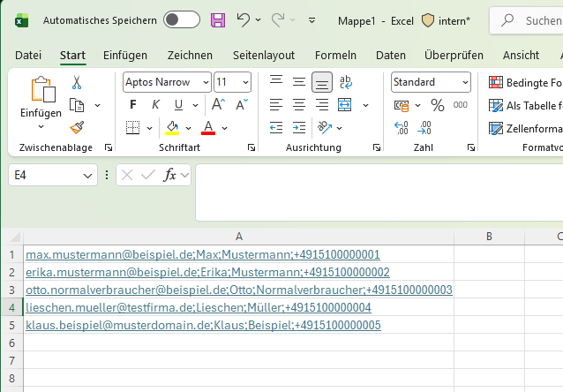Click the Insert Function fx button

[x=170, y=175]
